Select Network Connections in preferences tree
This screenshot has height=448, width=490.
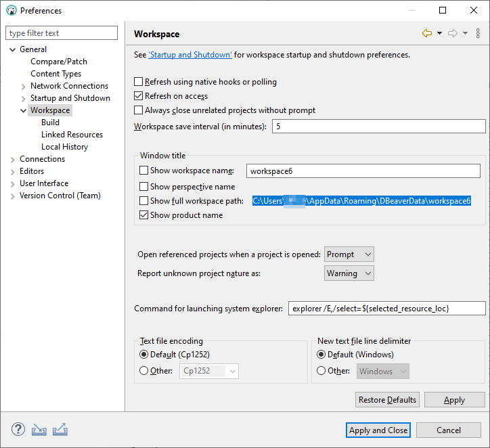70,86
